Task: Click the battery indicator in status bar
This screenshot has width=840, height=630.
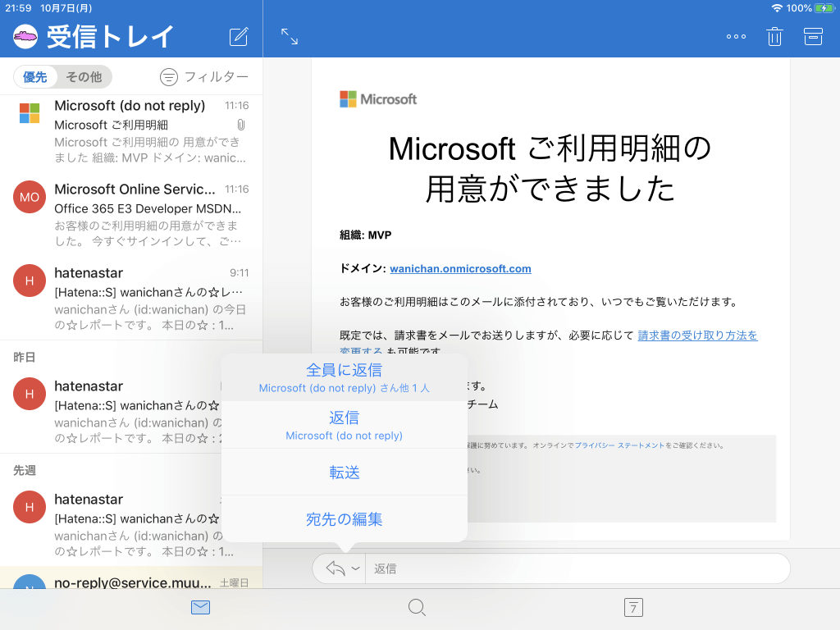Action: (x=824, y=8)
